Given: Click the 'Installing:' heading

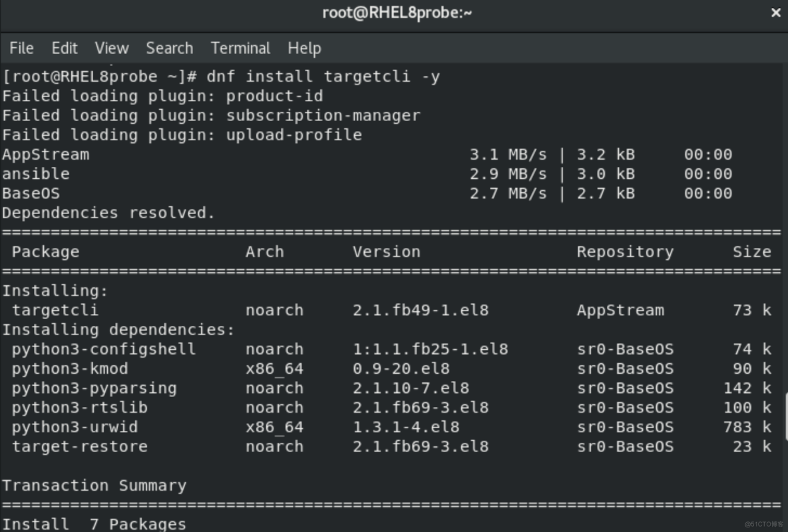Looking at the screenshot, I should click(55, 291).
